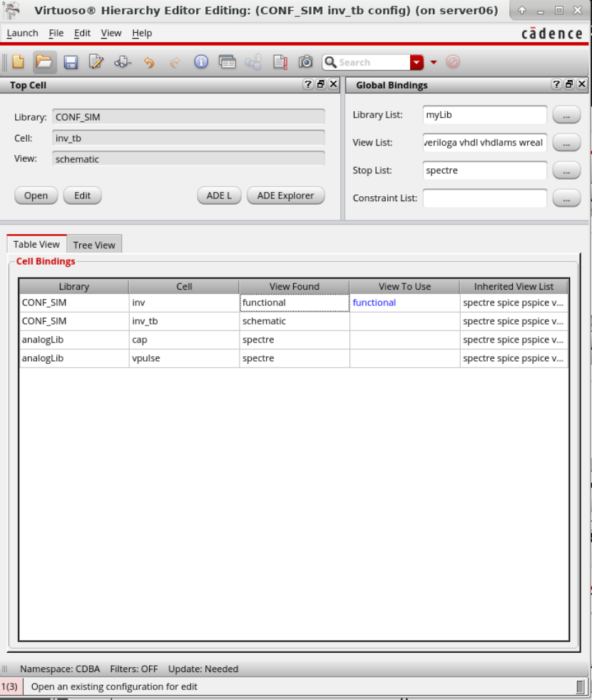Click the camera snapshot icon

point(305,62)
